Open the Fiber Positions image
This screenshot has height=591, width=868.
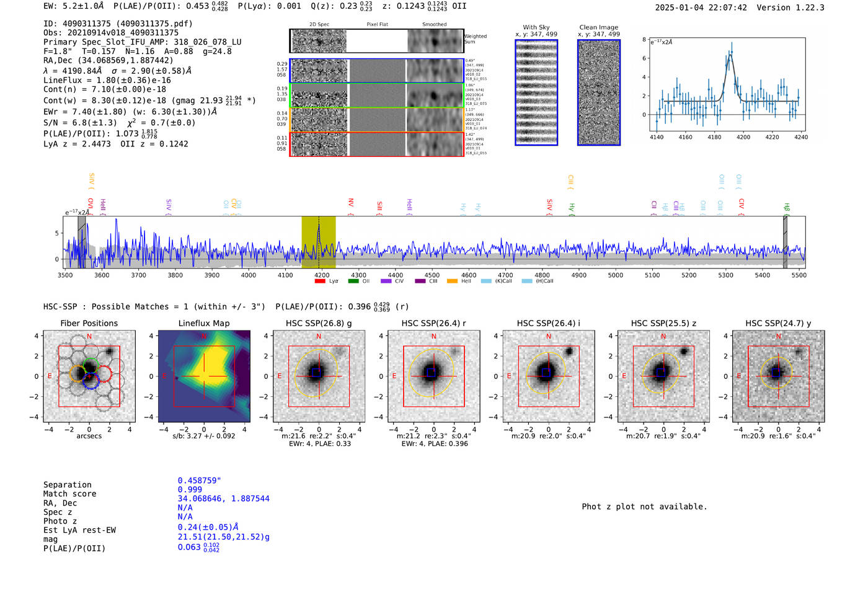(89, 376)
